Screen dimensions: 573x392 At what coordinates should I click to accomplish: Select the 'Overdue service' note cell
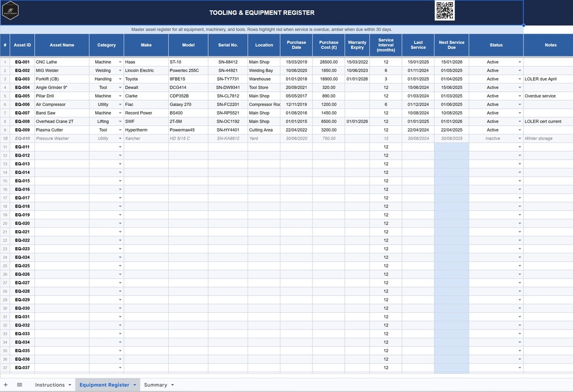pyautogui.click(x=548, y=96)
